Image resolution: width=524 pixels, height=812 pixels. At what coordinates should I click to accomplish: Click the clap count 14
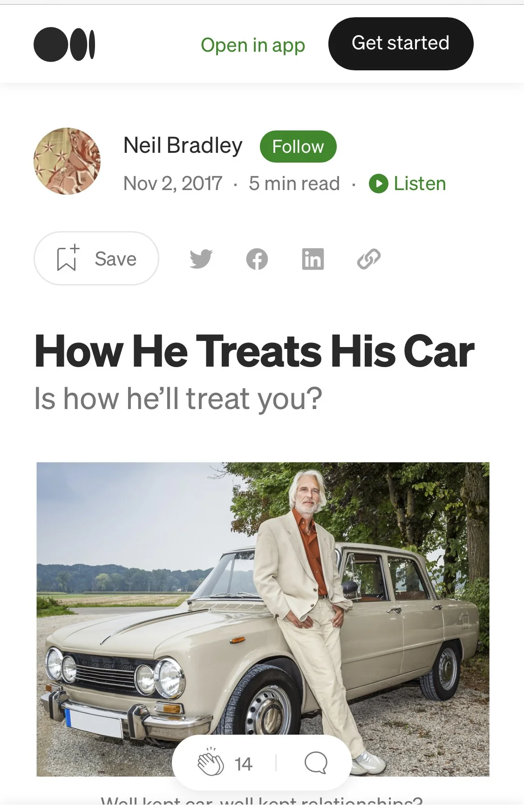click(243, 764)
